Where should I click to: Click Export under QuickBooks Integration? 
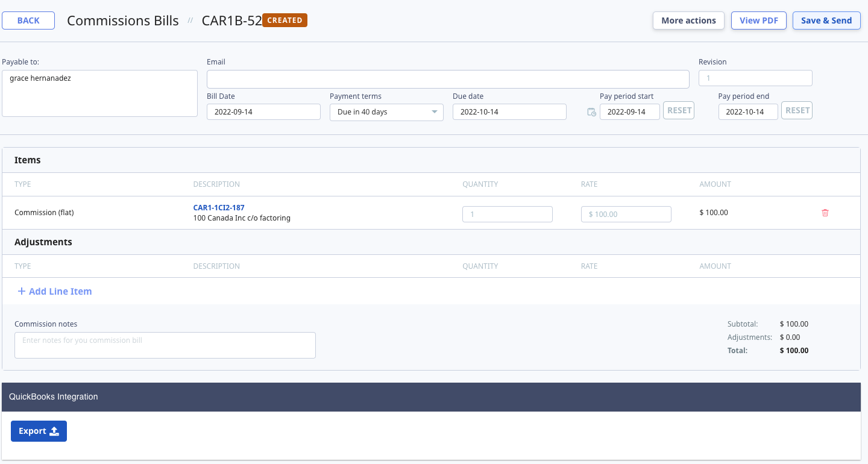39,431
